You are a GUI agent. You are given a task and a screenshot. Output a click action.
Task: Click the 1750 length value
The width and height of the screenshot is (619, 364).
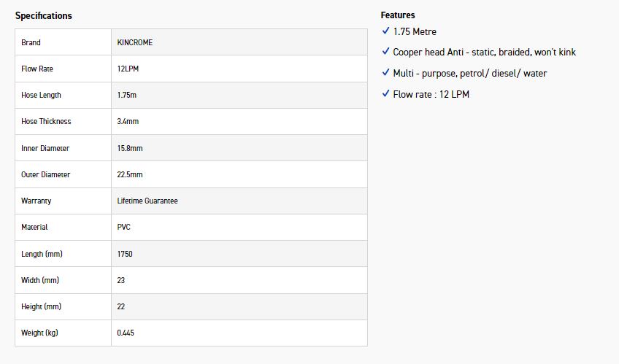click(x=125, y=254)
